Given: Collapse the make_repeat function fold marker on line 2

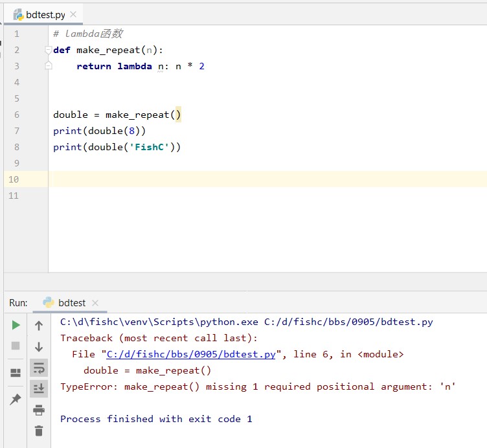Looking at the screenshot, I should click(48, 50).
